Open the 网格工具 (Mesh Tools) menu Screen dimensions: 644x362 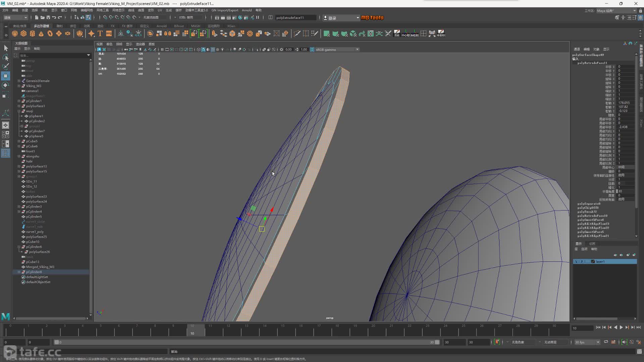pyautogui.click(x=103, y=10)
